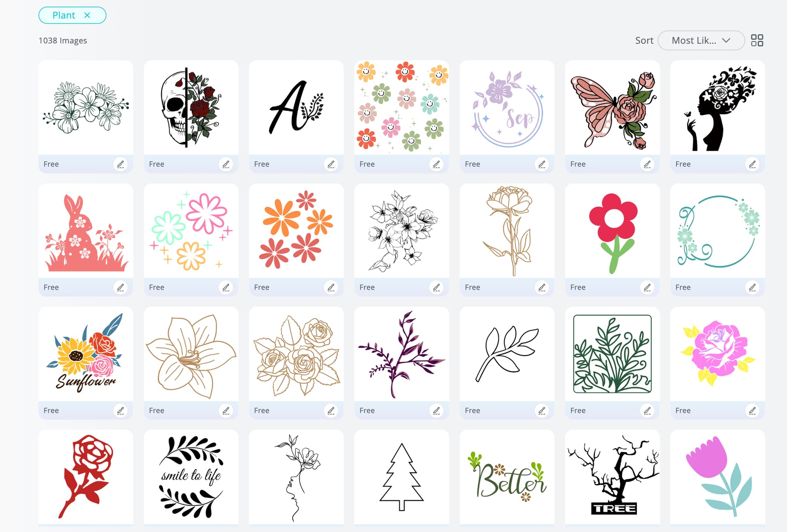Open the pine tree outline image

(x=402, y=477)
